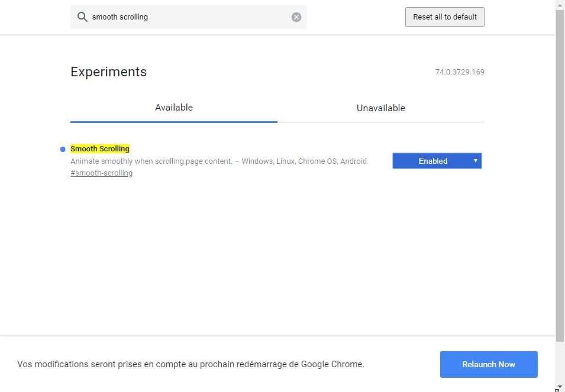Viewport: 565px width, 392px height.
Task: Click the vertical scrollbar thumb
Action: coord(560,176)
